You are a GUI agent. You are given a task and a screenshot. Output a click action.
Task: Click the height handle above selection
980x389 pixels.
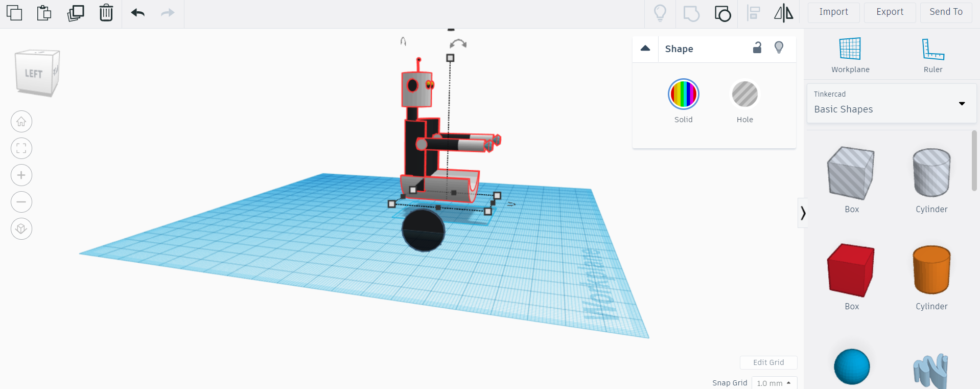[x=450, y=58]
